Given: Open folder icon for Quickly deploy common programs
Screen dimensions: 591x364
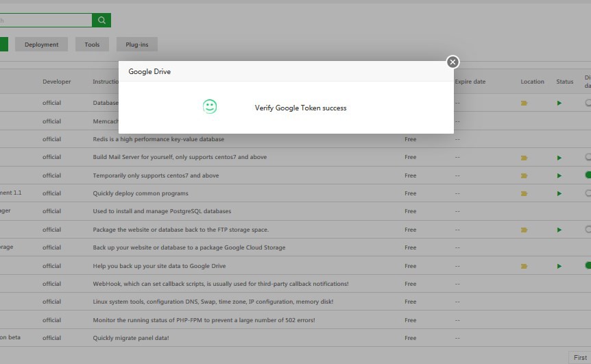Looking at the screenshot, I should [x=524, y=194].
